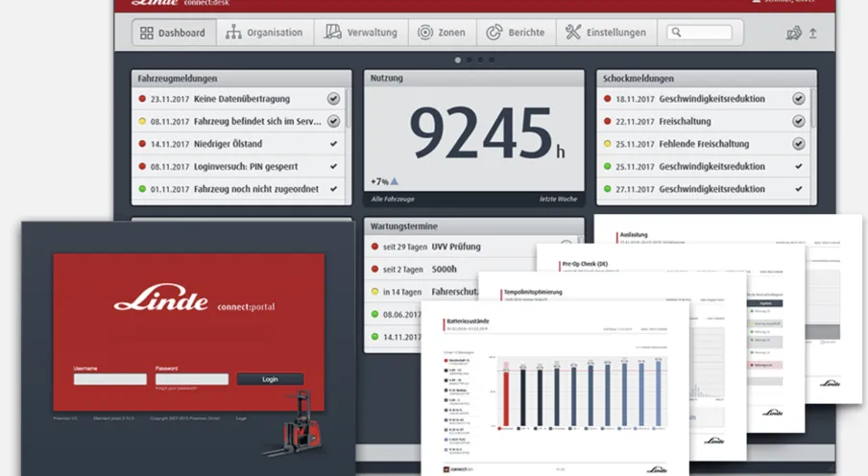Select the fourth dashboard page dot
868x476 pixels.
tap(491, 59)
